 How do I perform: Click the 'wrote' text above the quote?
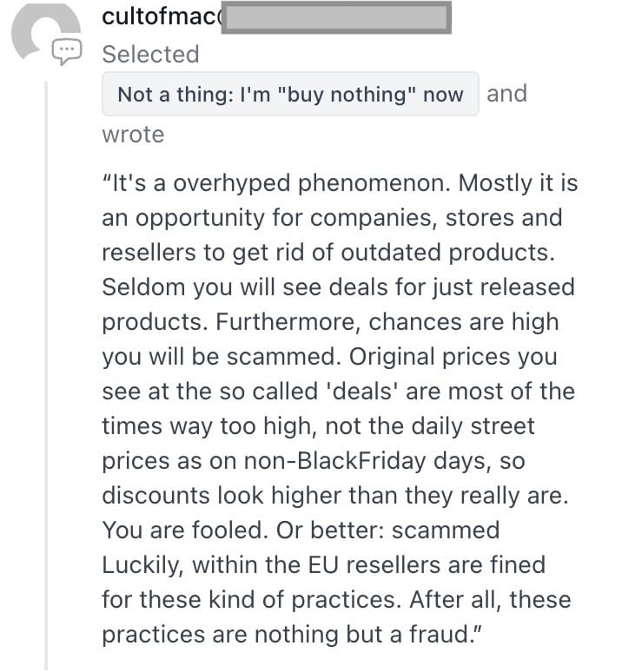click(133, 135)
